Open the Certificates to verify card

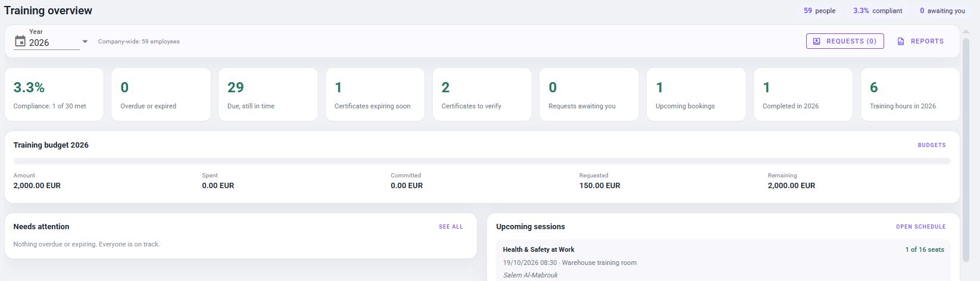pos(482,94)
